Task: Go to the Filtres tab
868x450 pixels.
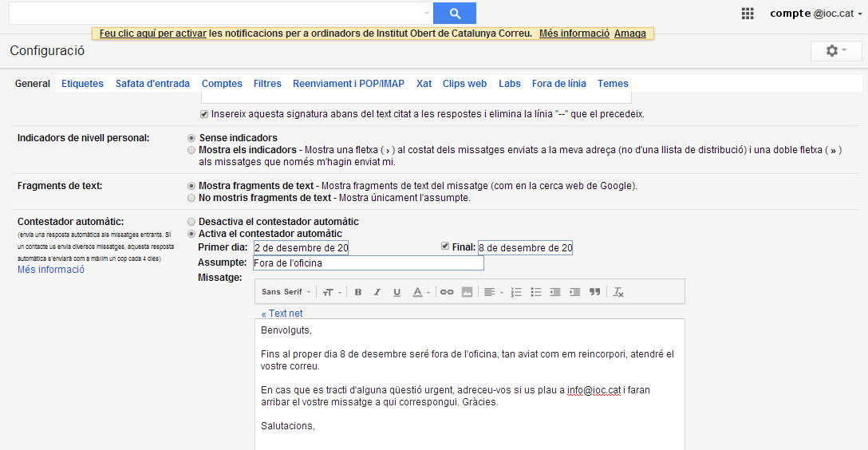Action: coord(267,84)
